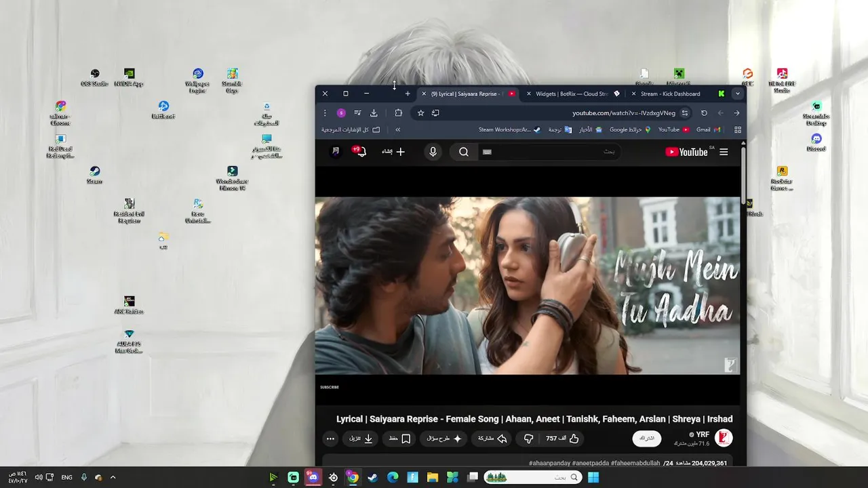The width and height of the screenshot is (868, 488).
Task: Start voice search with microphone icon
Action: (x=433, y=152)
